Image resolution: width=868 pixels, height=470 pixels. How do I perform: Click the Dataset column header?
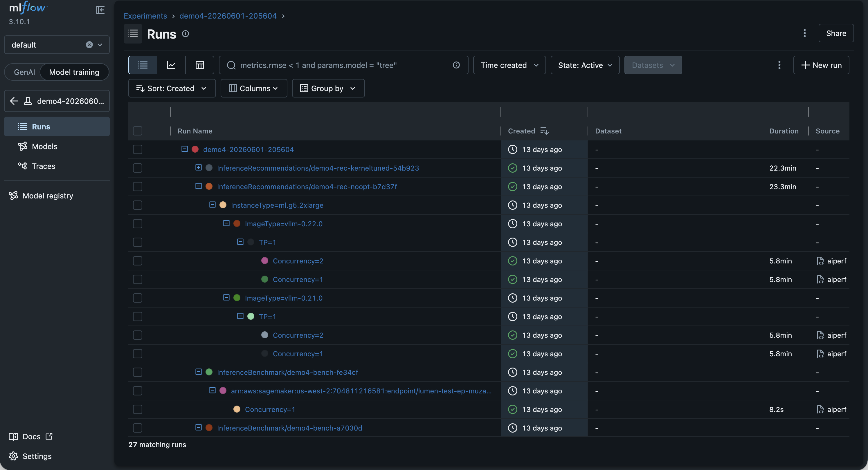pos(608,131)
